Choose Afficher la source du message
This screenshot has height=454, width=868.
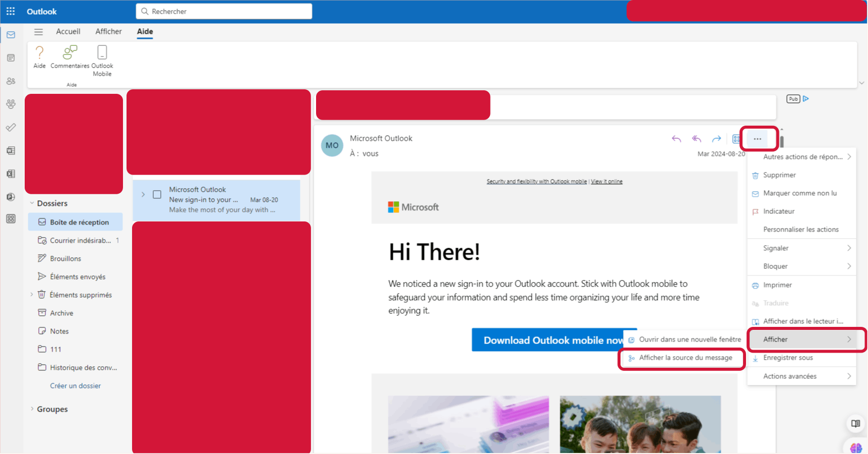[685, 358]
